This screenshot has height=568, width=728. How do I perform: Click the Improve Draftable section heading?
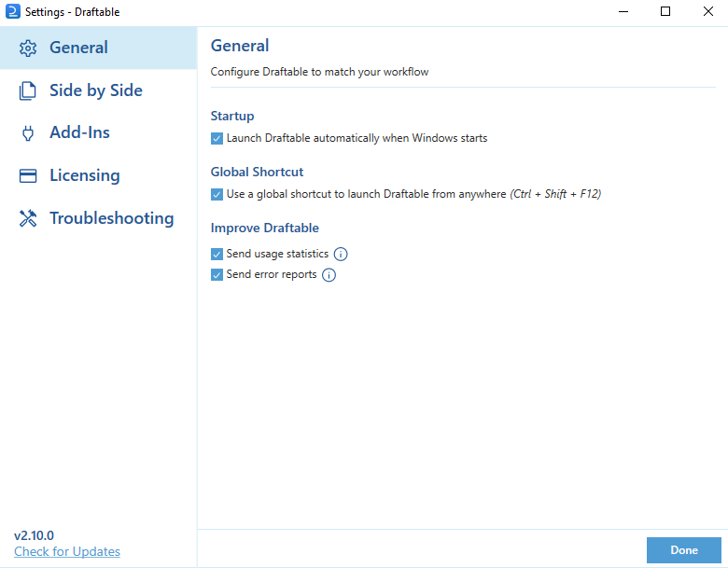click(x=265, y=228)
